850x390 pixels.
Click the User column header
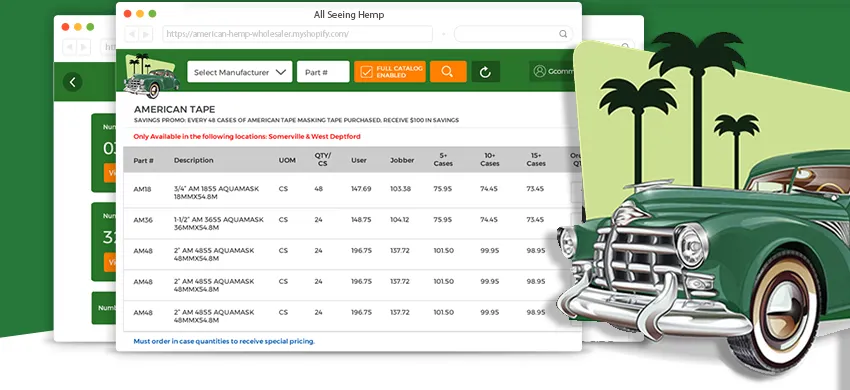point(359,161)
